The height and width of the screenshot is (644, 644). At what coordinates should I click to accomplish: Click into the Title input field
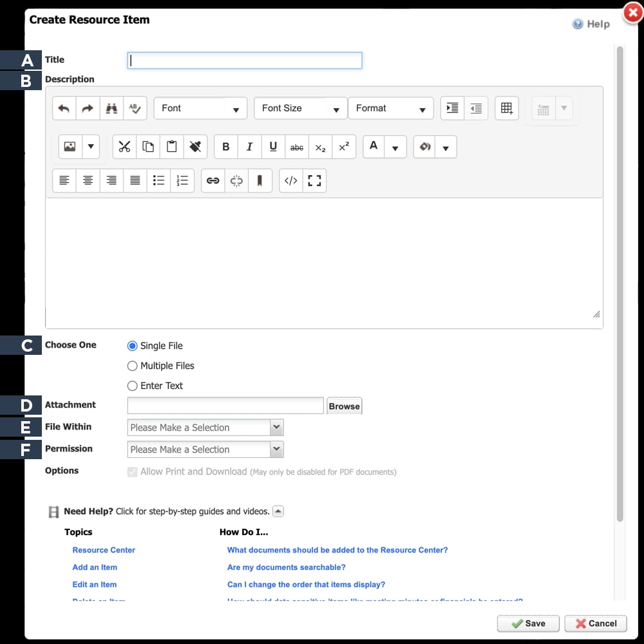click(245, 61)
